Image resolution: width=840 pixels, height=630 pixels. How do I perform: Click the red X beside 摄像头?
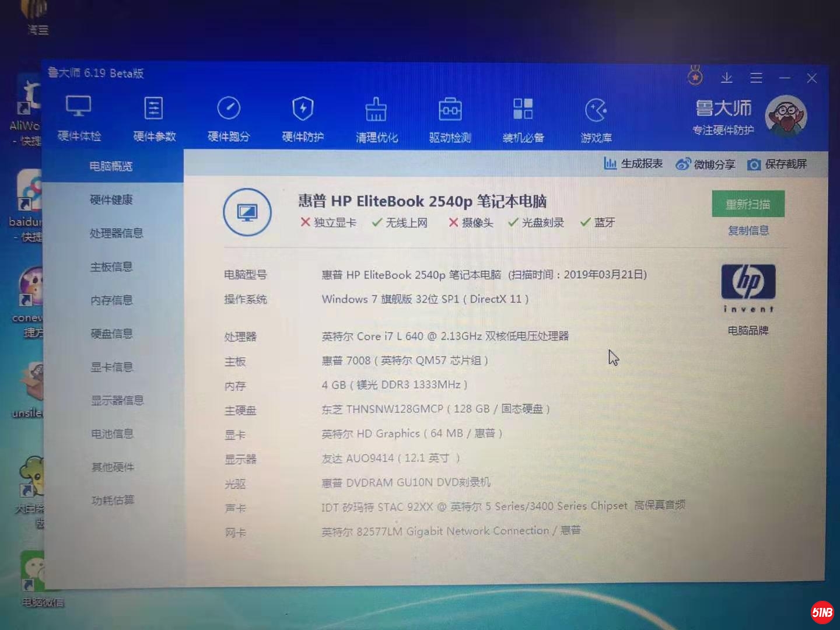coord(453,222)
